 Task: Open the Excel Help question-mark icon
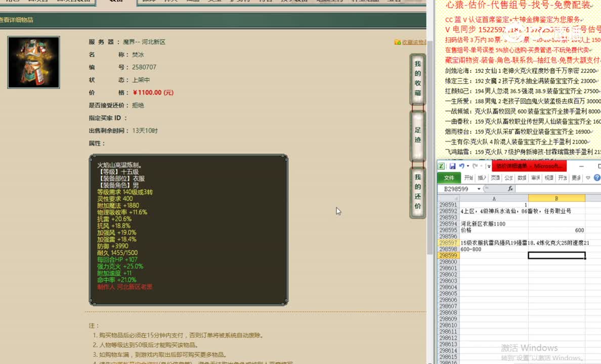pyautogui.click(x=597, y=178)
